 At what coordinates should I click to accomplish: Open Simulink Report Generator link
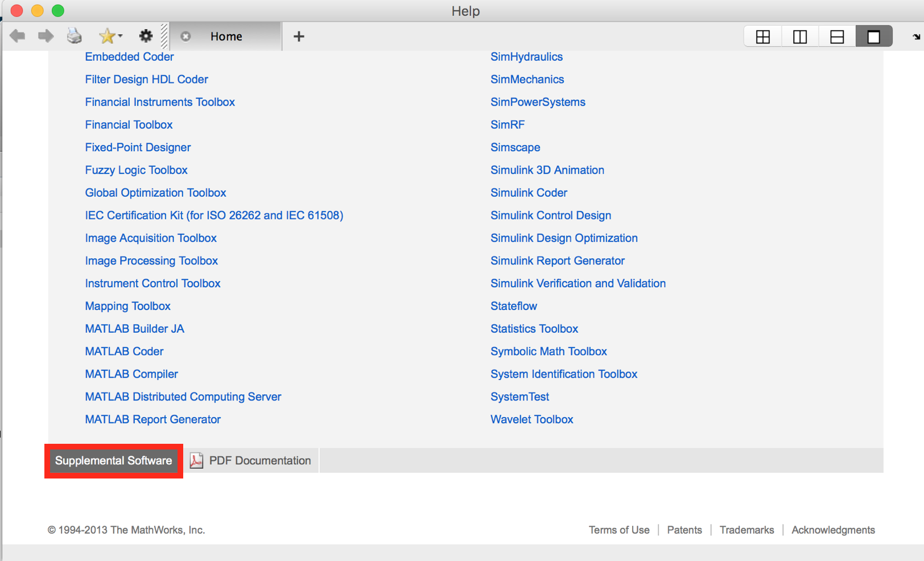point(558,261)
